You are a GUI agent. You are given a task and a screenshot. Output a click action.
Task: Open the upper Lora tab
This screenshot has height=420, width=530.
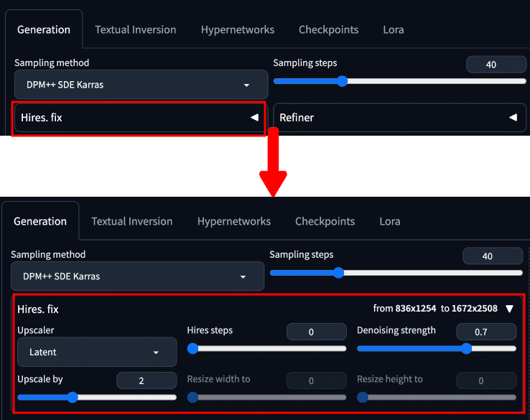point(394,29)
